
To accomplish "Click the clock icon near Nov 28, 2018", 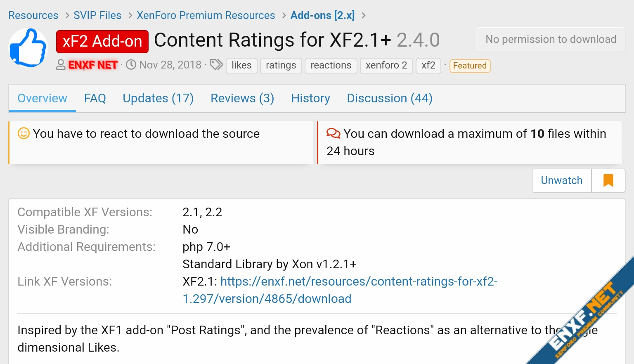I will pyautogui.click(x=131, y=65).
